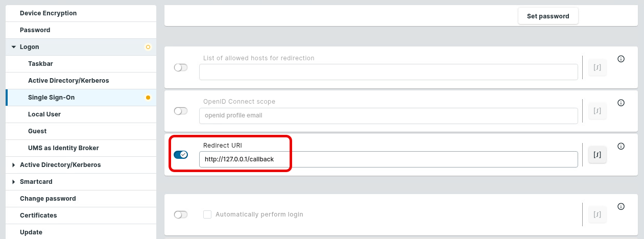Click template key icon for Redirect URI

point(598,155)
